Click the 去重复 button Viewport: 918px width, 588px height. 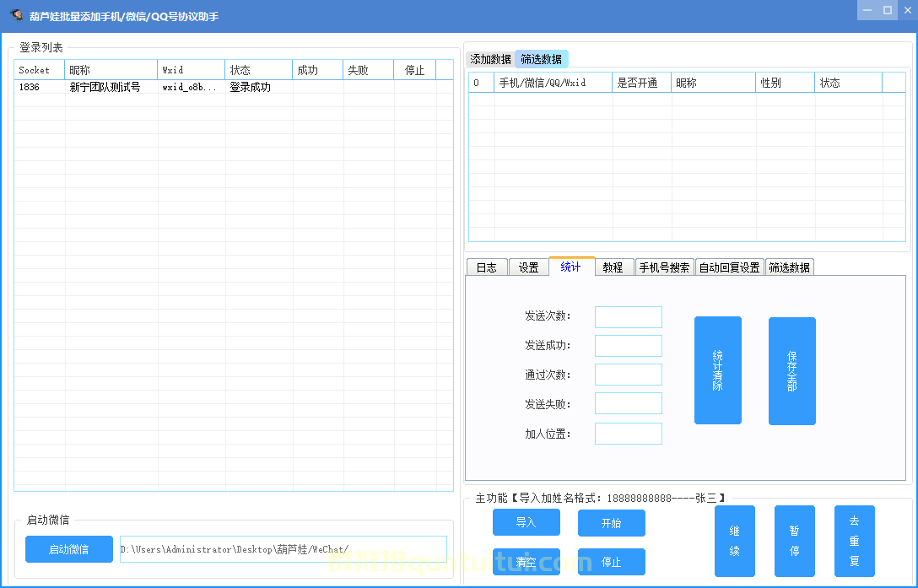(x=855, y=541)
